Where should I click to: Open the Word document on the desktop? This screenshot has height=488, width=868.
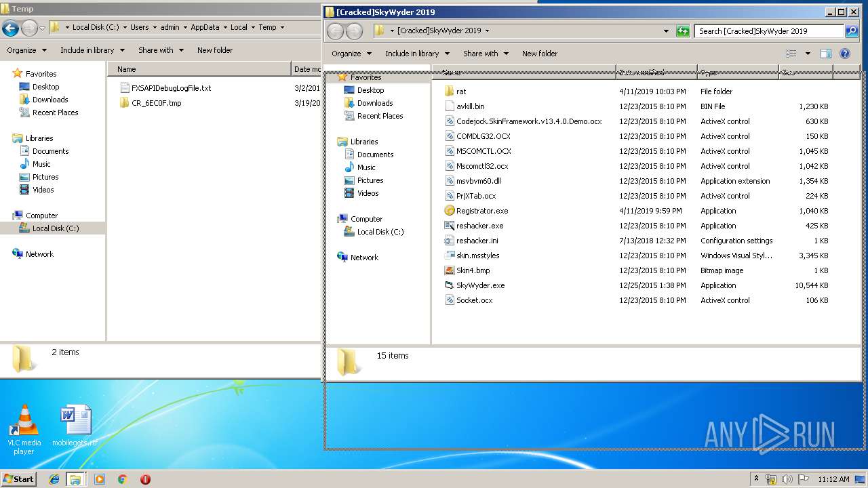point(75,426)
